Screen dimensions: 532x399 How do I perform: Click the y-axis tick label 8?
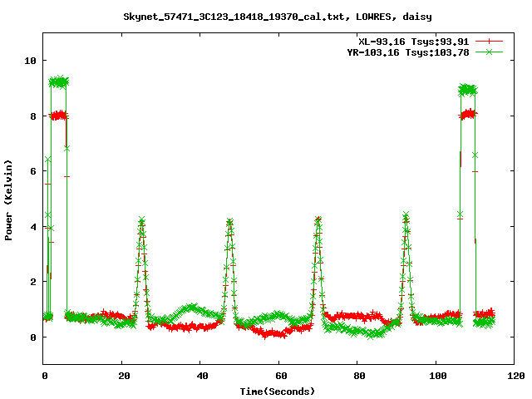tap(33, 116)
